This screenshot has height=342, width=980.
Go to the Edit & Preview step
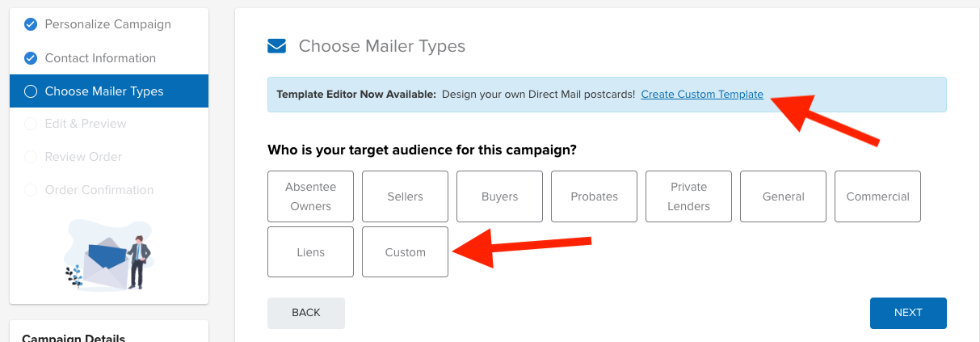[86, 124]
